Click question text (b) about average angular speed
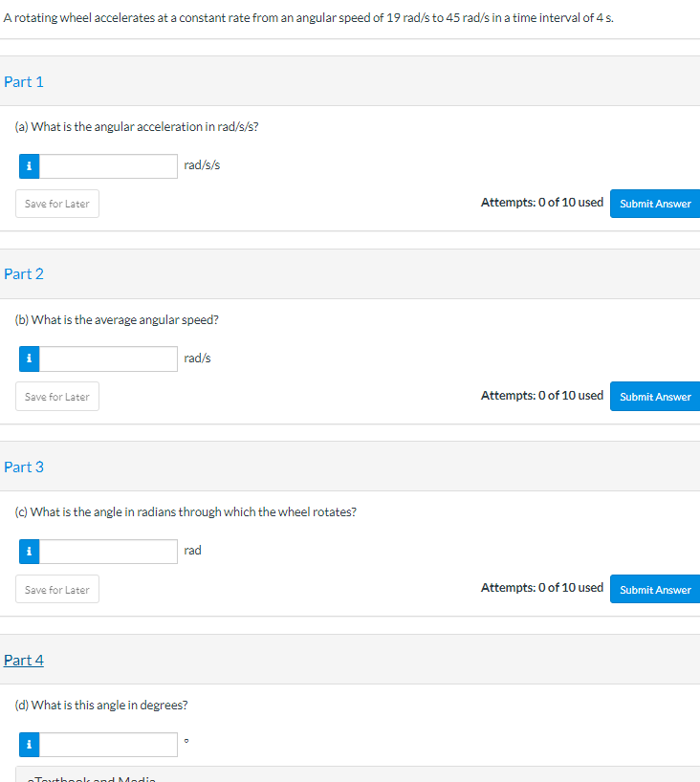 (117, 319)
